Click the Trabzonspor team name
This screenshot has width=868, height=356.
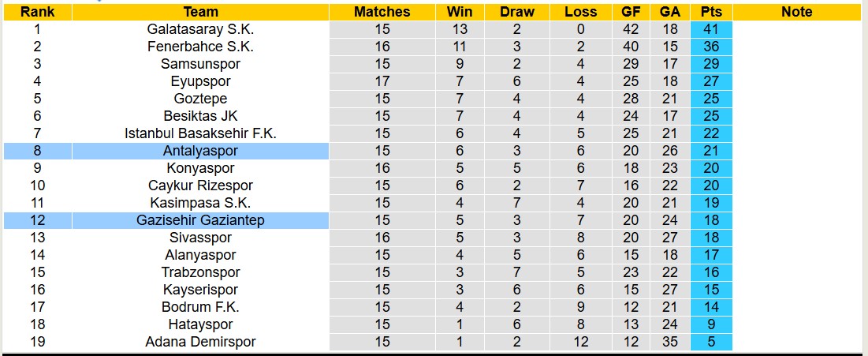pos(200,272)
